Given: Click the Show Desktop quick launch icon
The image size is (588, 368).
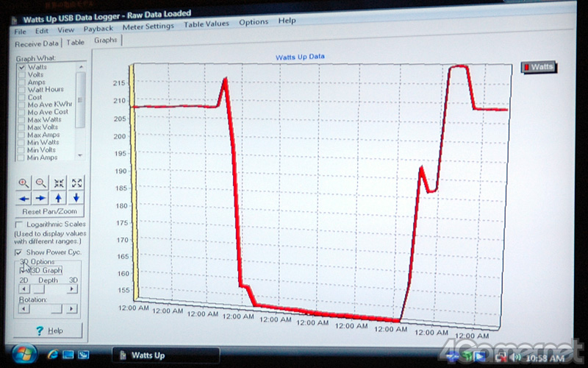Looking at the screenshot, I should pos(68,354).
